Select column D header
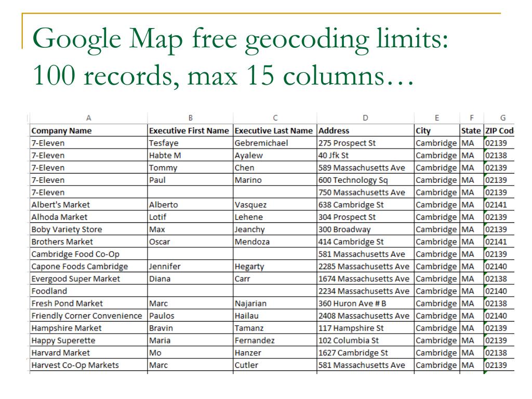 [365, 118]
